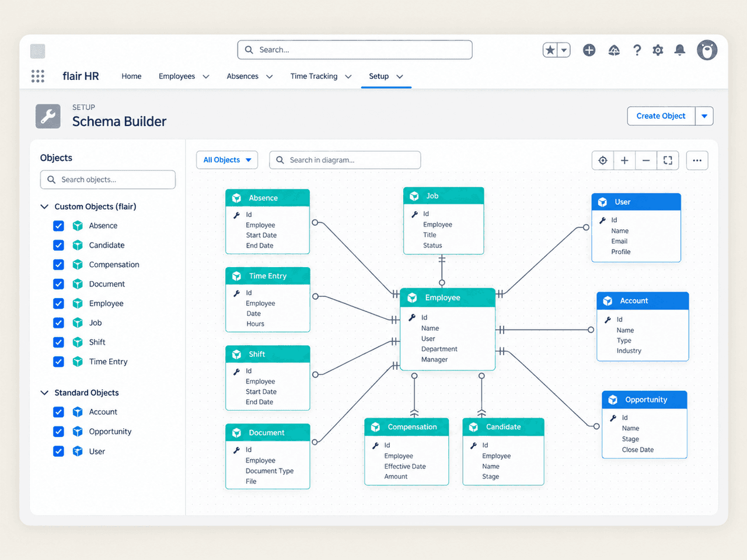Viewport: 747px width, 560px height.
Task: Collapse the Standard Objects section
Action: [x=44, y=393]
